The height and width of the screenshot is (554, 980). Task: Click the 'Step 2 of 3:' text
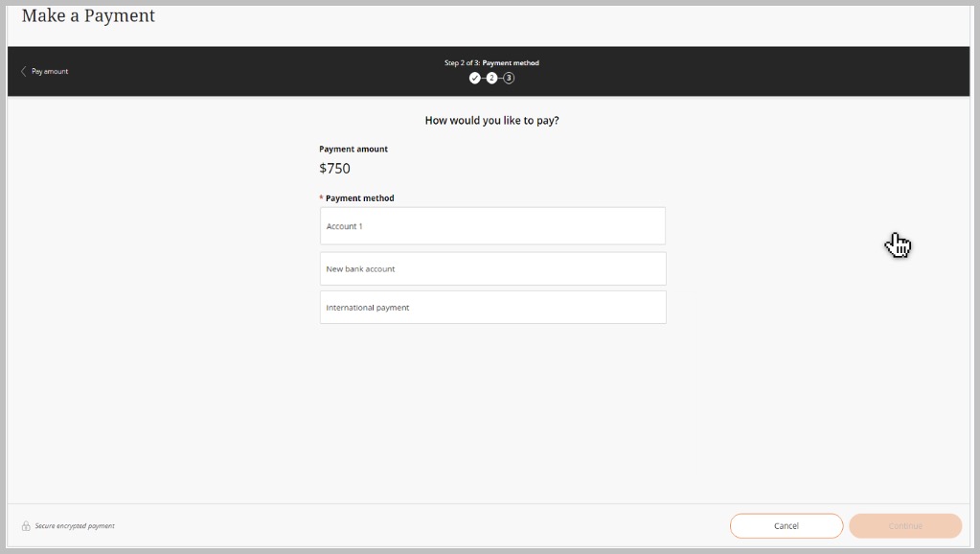point(462,63)
